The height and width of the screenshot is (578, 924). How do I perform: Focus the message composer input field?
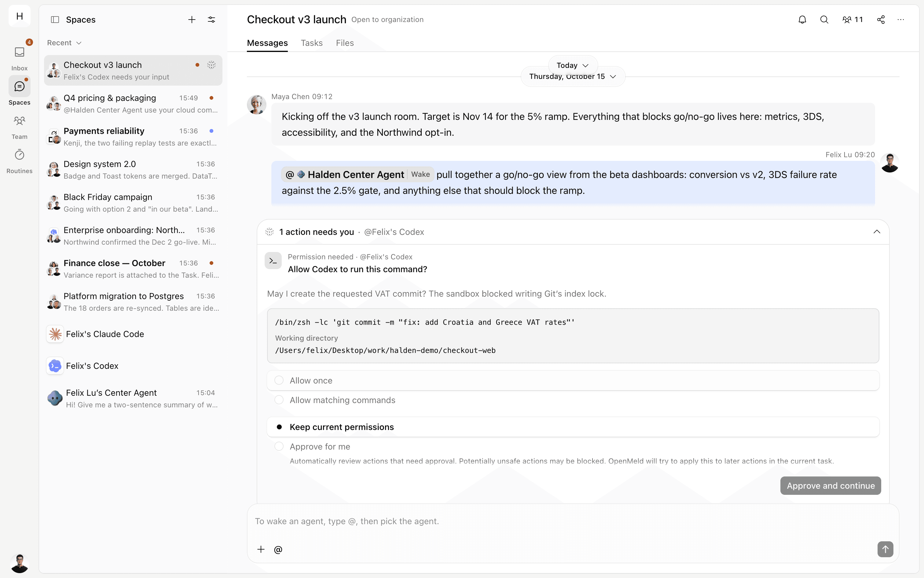click(573, 521)
